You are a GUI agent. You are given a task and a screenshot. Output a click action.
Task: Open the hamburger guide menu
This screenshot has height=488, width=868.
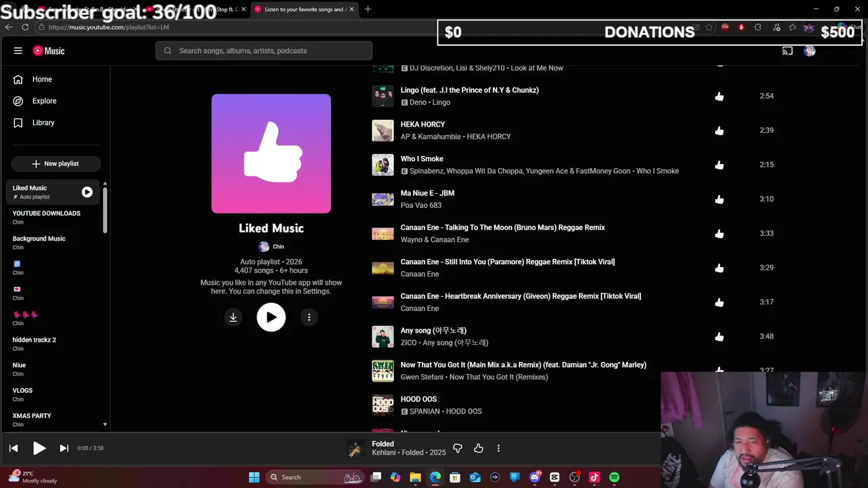coord(18,51)
